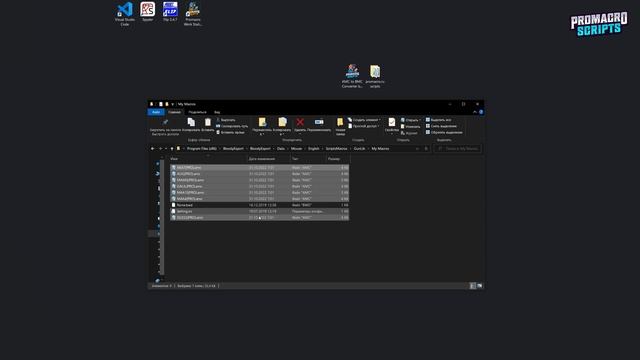Click Paste shortcut in the ribbon
This screenshot has width=640, height=360.
231,132
